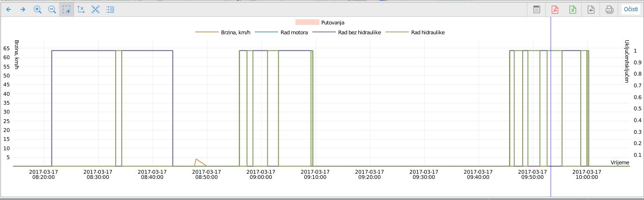This screenshot has width=644, height=200.
Task: Toggle the area selection zoom tool
Action: (x=67, y=9)
